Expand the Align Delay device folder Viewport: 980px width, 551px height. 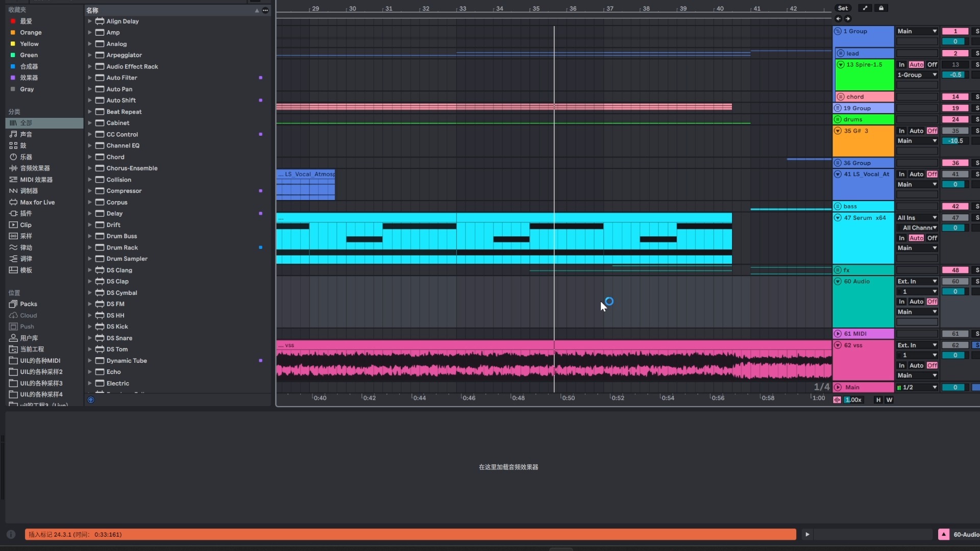pos(90,21)
